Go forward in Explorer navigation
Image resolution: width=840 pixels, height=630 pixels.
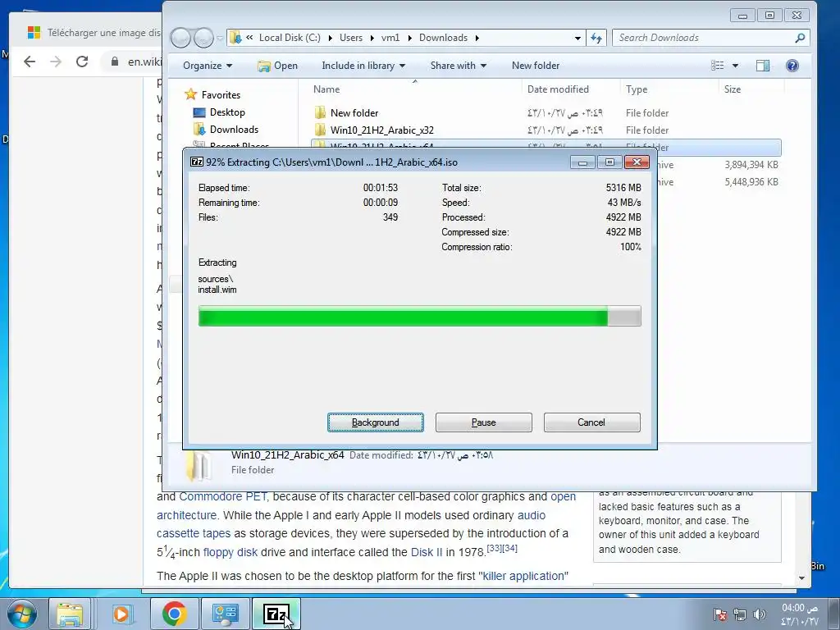(x=203, y=38)
